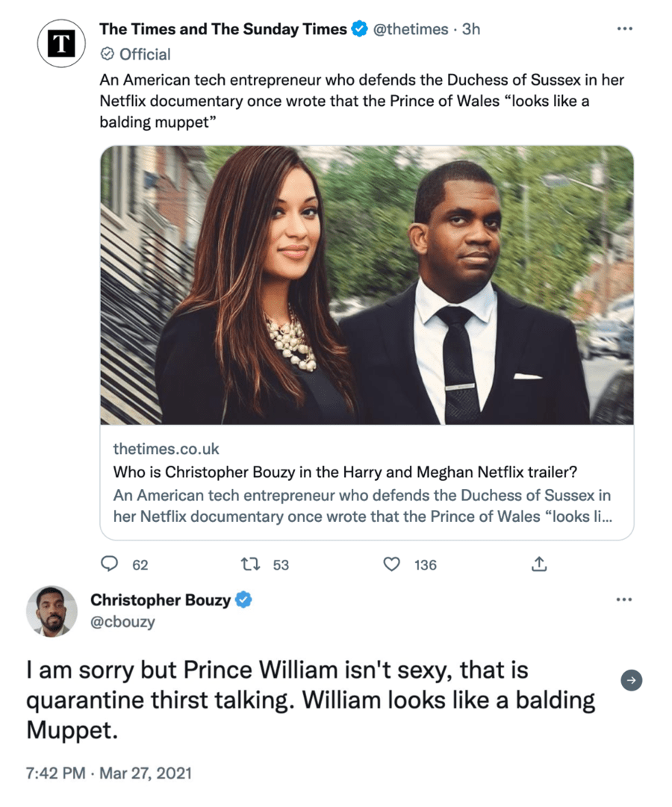Image resolution: width=672 pixels, height=807 pixels.
Task: Like the tweet with heart icon
Action: pos(391,564)
